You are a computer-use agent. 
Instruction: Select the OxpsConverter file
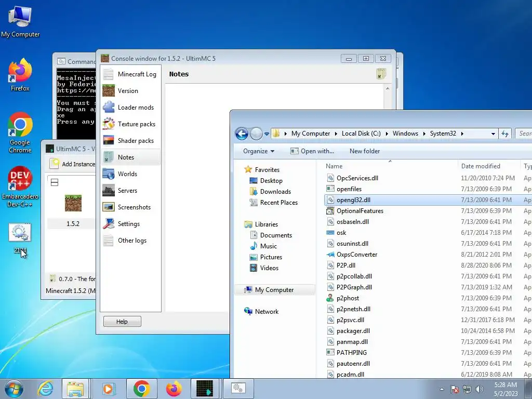[x=428, y=255]
